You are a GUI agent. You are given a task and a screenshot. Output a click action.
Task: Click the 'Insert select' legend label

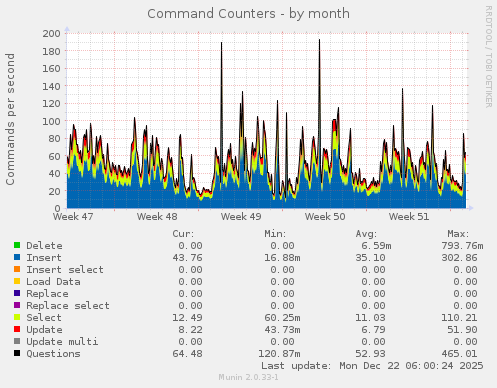point(65,270)
